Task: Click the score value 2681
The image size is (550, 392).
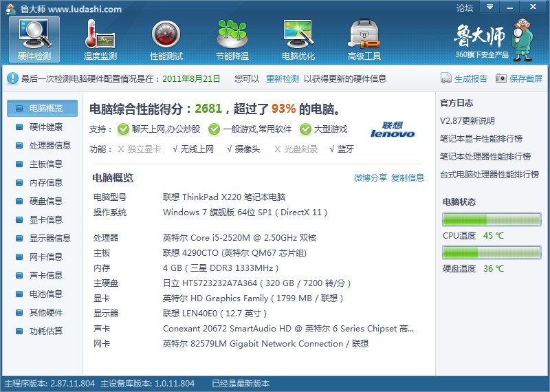Action: [208, 109]
